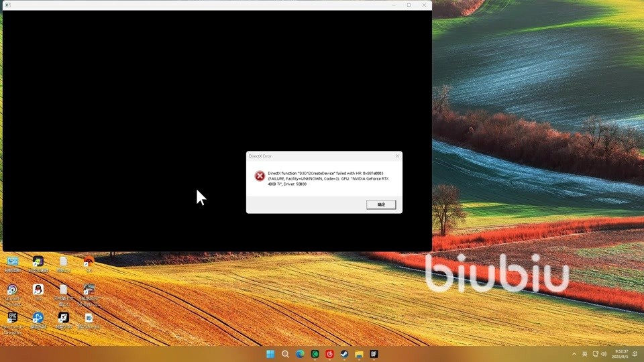Open the clock and date calendar
Image resolution: width=644 pixels, height=362 pixels.
click(621, 354)
